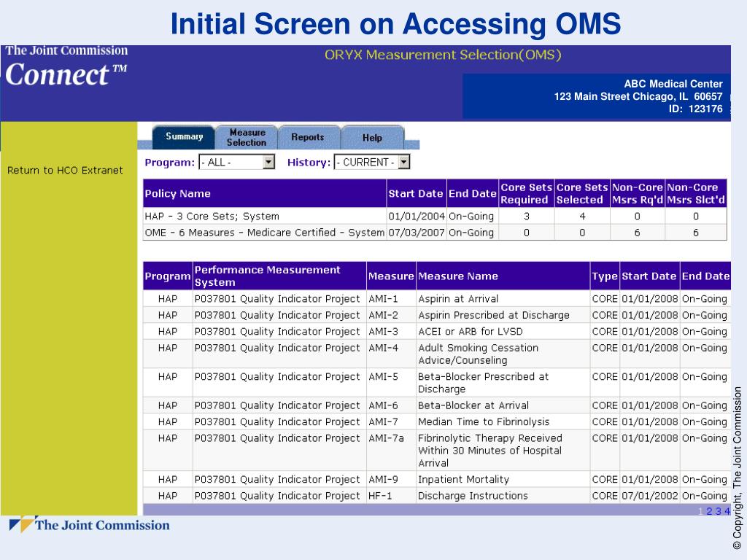Click the ORYX Measurement Selection(OMS) title
Image resolution: width=747 pixels, height=560 pixels.
pyautogui.click(x=443, y=55)
